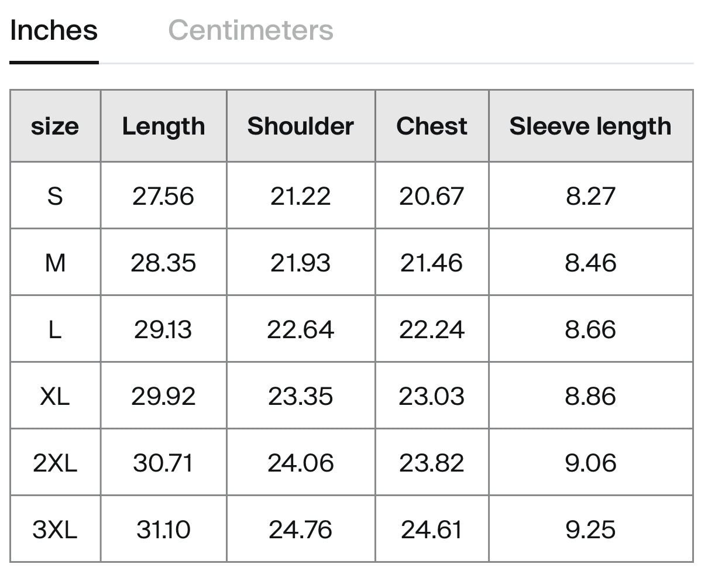This screenshot has width=708, height=588.
Task: Select the L size row label
Action: (x=55, y=329)
